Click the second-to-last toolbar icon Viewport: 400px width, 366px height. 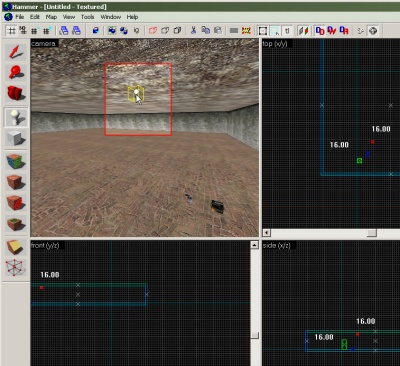(361, 31)
